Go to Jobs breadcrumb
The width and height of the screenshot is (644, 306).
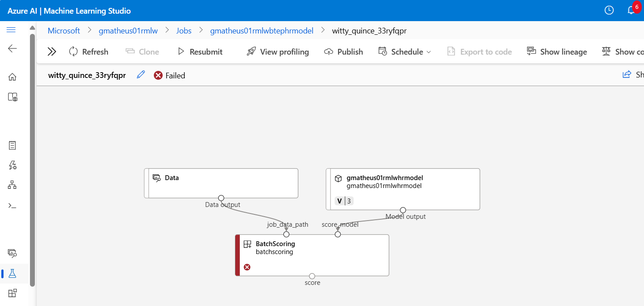pos(184,31)
